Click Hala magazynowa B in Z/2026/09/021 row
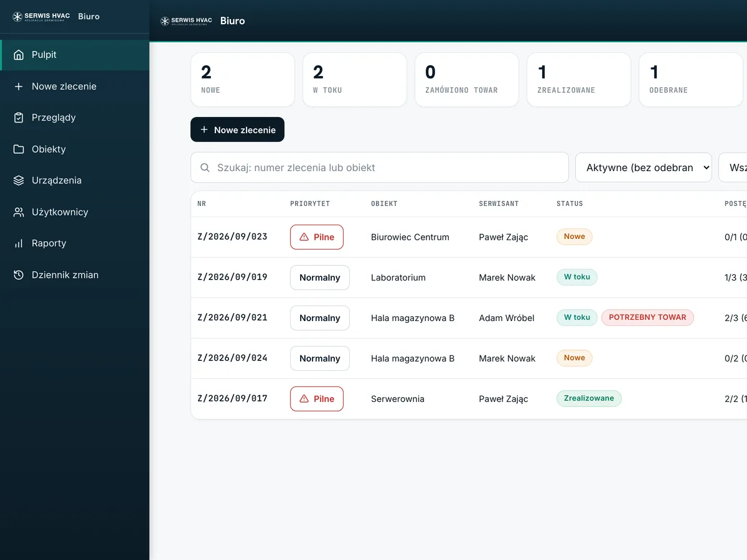 pos(413,318)
